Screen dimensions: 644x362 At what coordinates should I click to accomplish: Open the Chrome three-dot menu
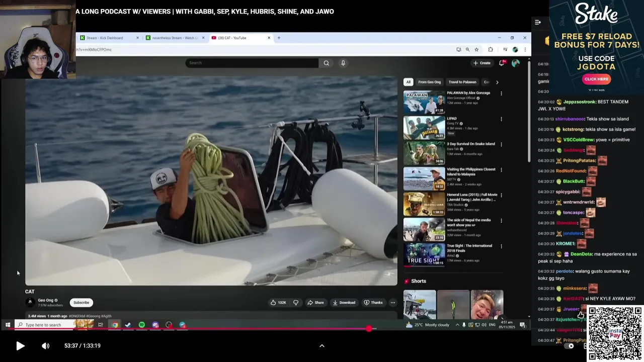[x=525, y=50]
